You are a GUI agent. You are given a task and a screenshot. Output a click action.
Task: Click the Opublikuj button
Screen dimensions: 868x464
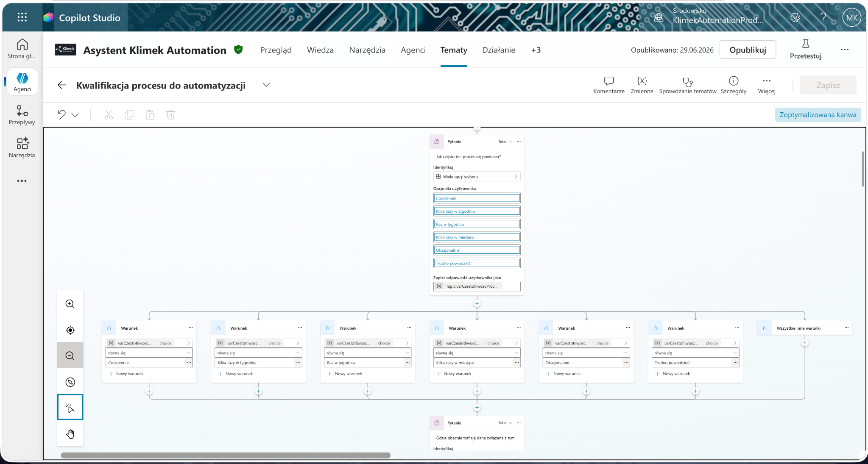coord(748,50)
